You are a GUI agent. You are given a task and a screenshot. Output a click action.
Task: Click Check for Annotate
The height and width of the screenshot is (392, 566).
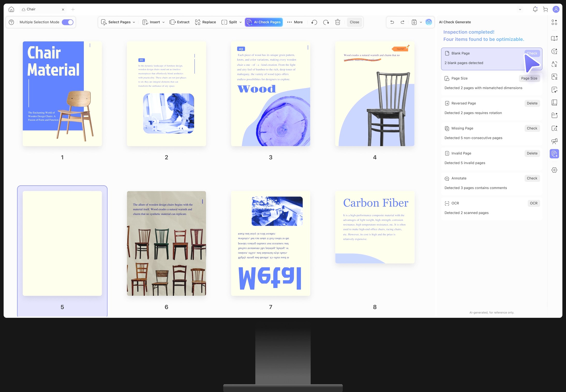(x=532, y=178)
